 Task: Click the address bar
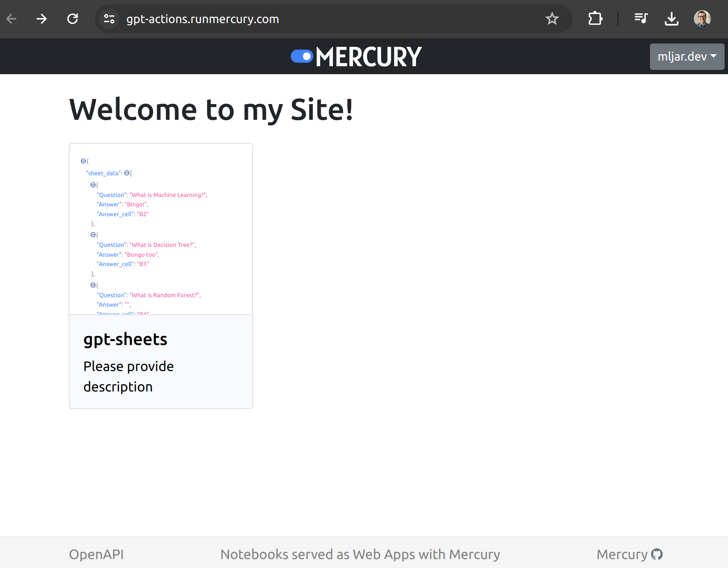299,19
